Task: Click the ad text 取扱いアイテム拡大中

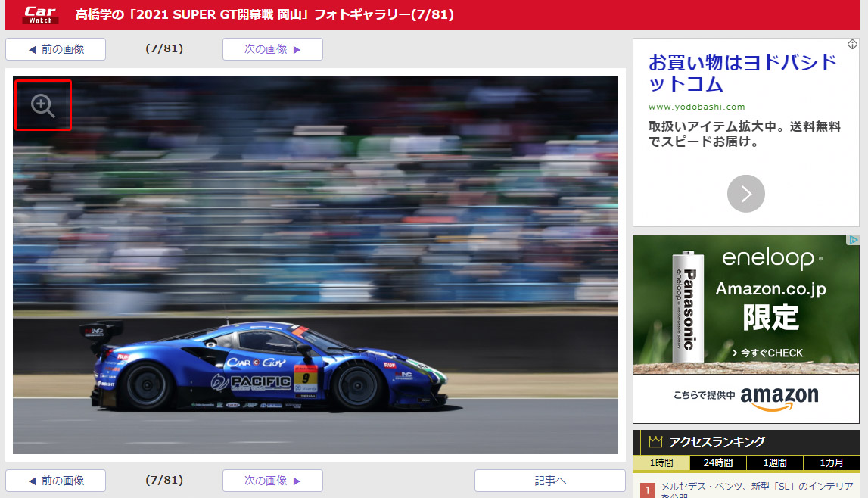Action: pos(744,134)
